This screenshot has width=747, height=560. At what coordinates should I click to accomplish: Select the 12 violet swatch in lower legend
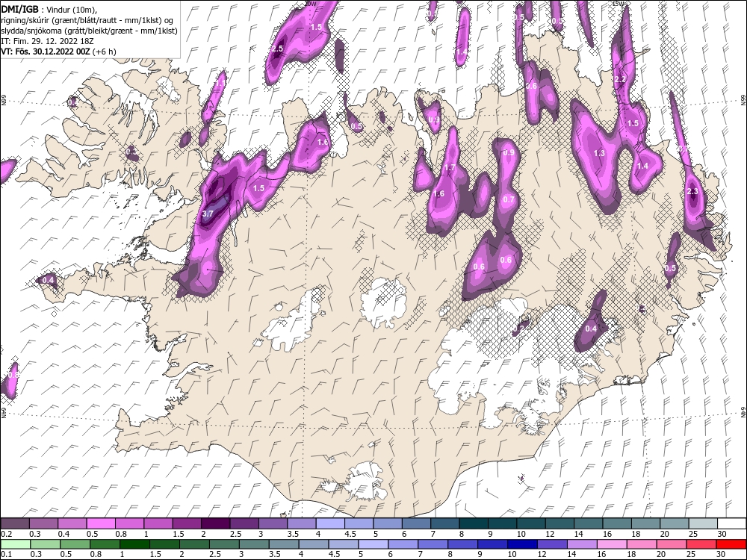[x=552, y=545]
